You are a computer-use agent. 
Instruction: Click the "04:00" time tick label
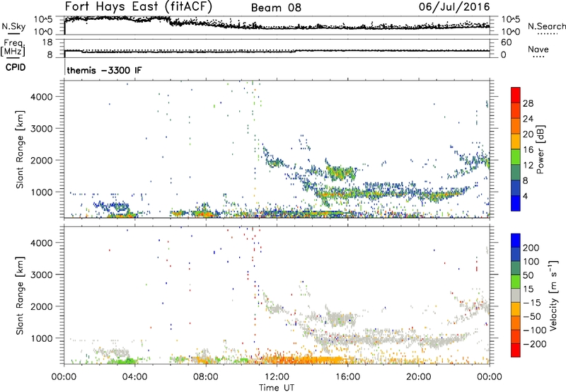click(x=135, y=377)
